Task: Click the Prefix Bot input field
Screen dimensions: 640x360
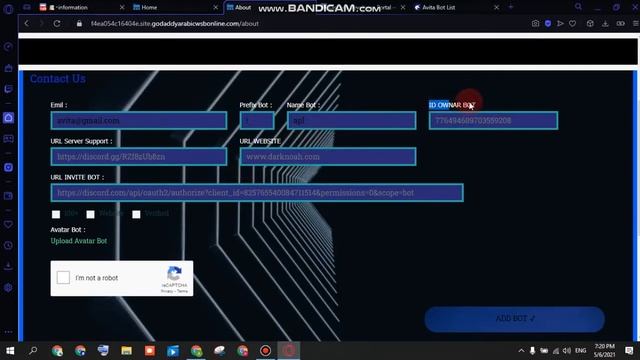Action: click(x=257, y=121)
